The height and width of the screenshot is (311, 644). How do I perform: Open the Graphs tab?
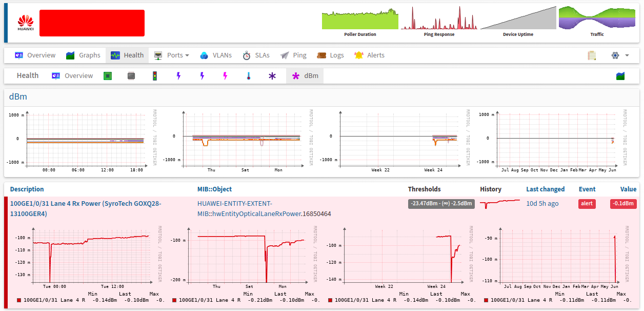(83, 55)
